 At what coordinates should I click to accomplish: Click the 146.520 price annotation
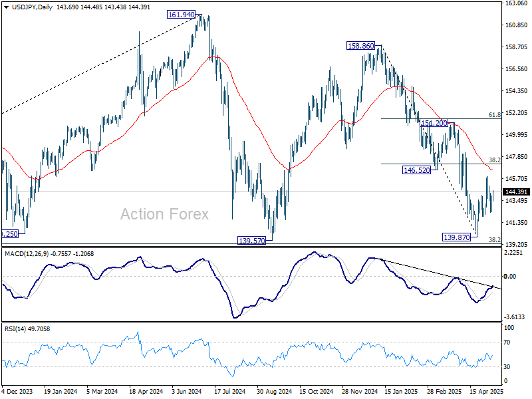click(x=417, y=170)
